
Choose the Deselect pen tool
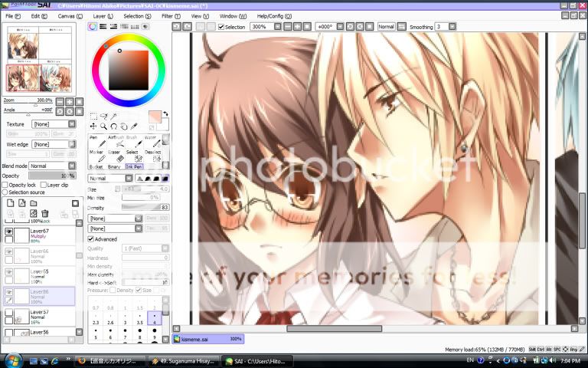(x=152, y=156)
